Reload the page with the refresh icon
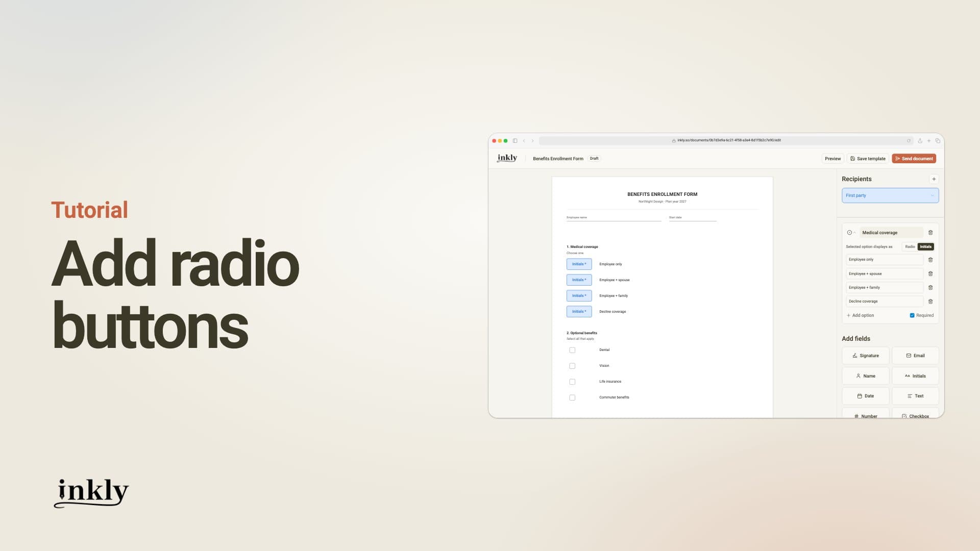 909,141
